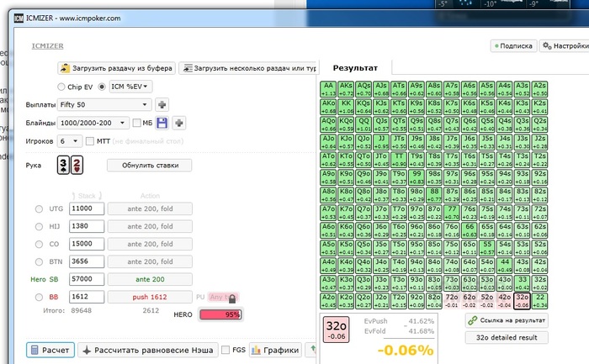This screenshot has width=589, height=364.
Task: Open the Графики button
Action: pos(275,350)
